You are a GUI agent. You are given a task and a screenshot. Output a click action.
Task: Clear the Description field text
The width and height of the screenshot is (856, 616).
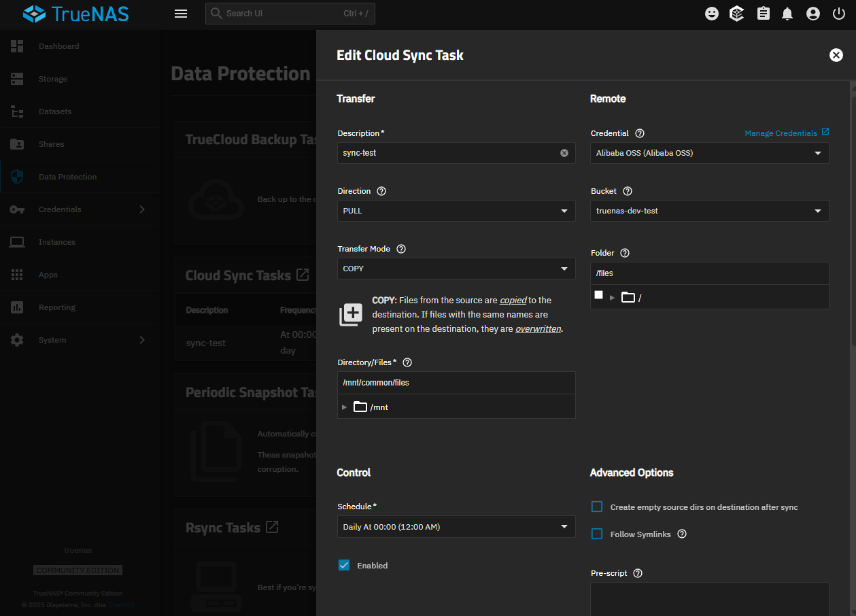tap(564, 153)
